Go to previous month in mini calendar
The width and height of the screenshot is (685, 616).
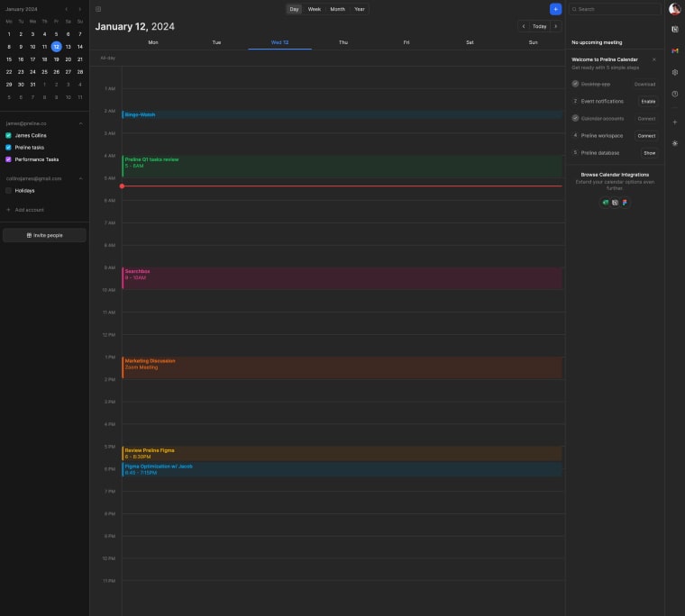pyautogui.click(x=67, y=9)
